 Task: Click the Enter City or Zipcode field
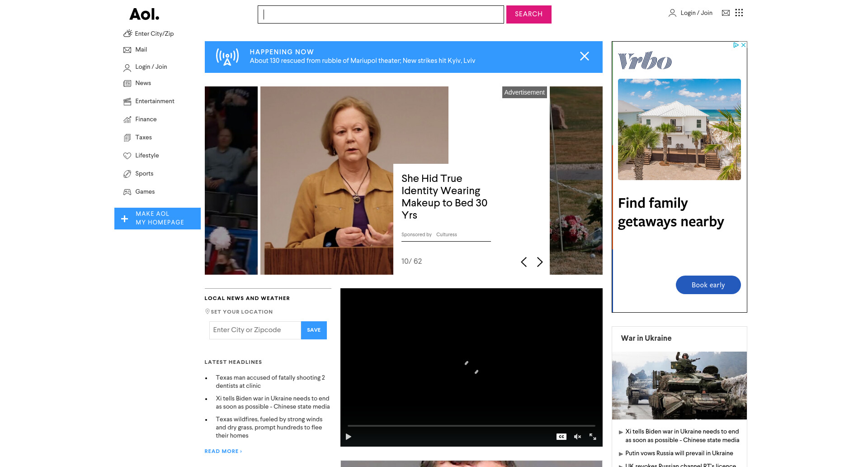coord(255,330)
